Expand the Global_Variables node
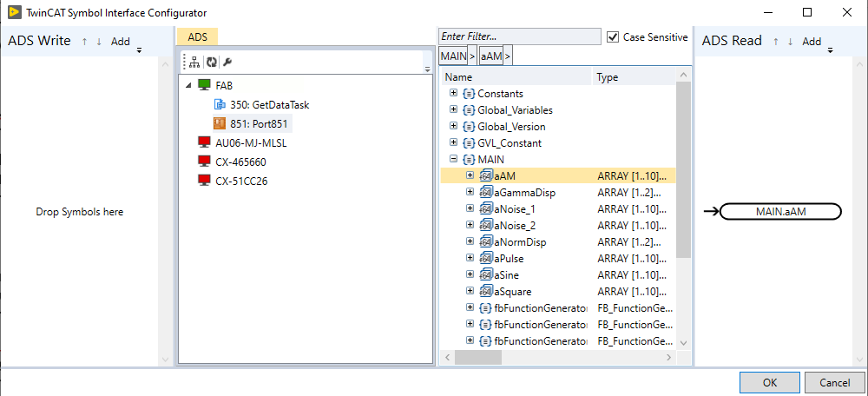This screenshot has width=868, height=396. click(x=453, y=110)
